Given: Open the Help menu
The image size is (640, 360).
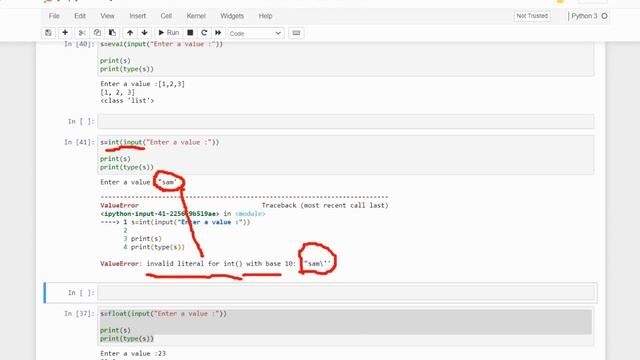Looking at the screenshot, I should [265, 16].
